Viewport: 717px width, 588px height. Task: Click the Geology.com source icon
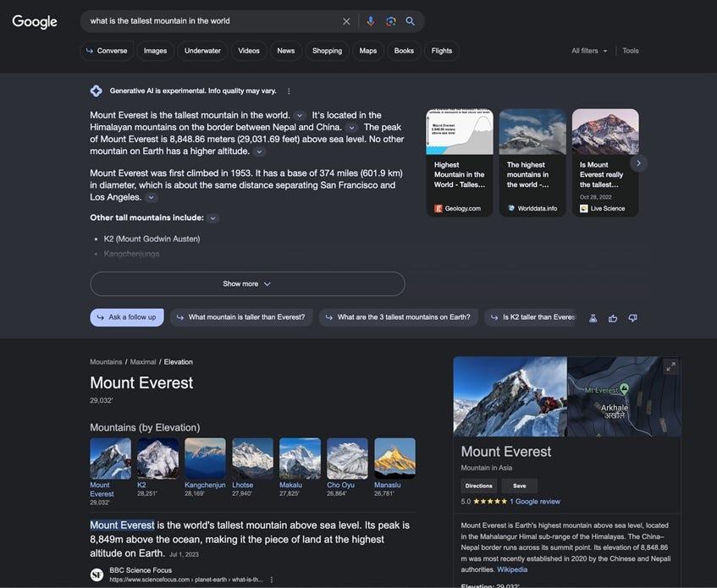pyautogui.click(x=438, y=208)
